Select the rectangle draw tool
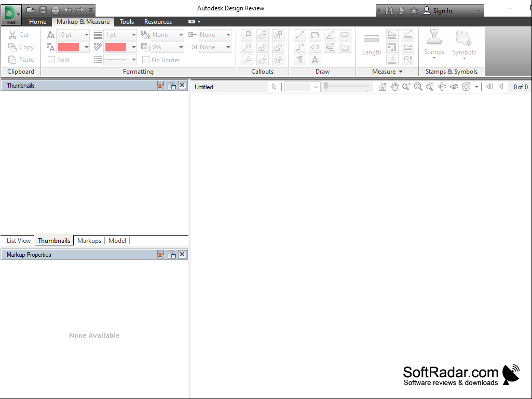532x399 pixels. pos(315,35)
